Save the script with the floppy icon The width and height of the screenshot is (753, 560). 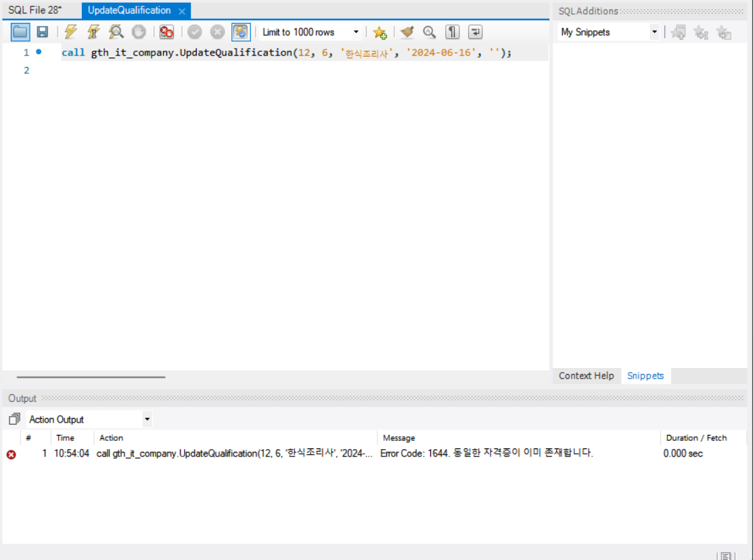pos(43,32)
